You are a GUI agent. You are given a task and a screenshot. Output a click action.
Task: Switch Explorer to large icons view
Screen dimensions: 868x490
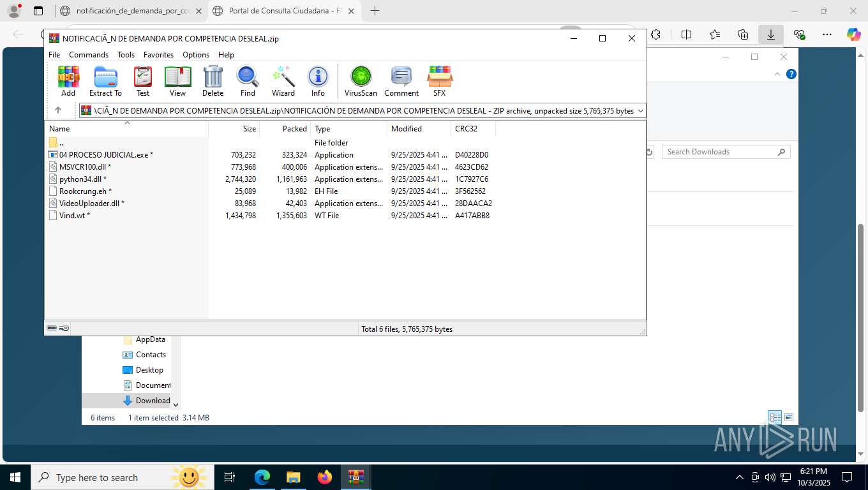[x=789, y=417]
